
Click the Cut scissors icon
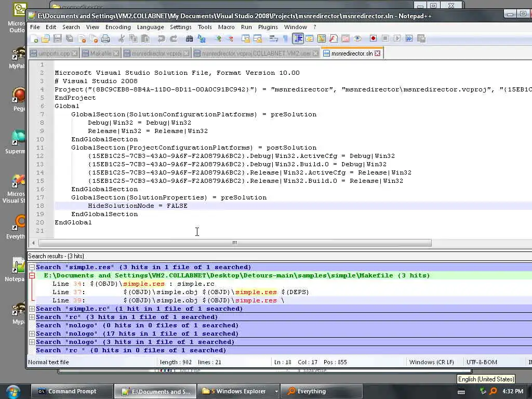[x=121, y=38]
